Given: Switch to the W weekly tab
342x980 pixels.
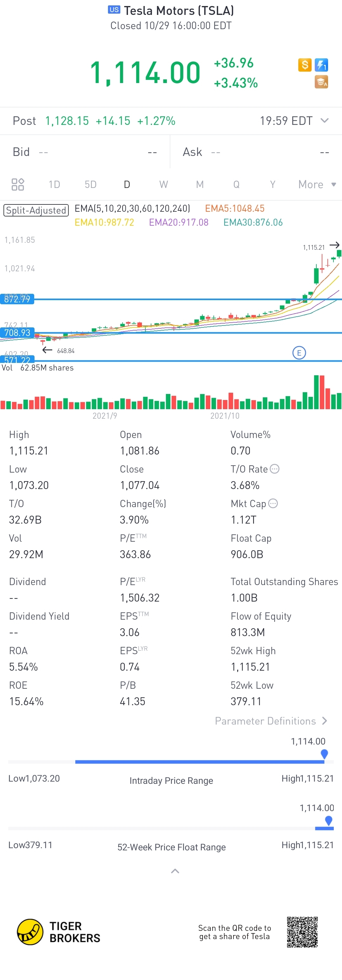Looking at the screenshot, I should pos(163,184).
